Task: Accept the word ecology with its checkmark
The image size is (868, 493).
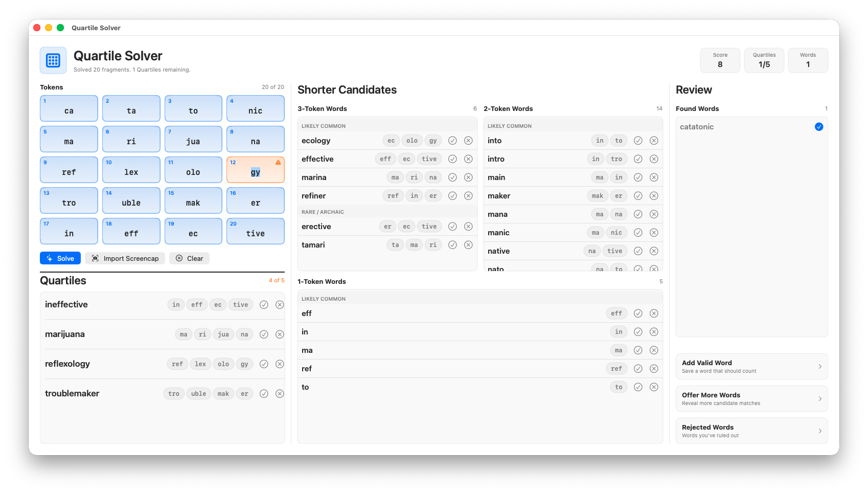Action: [x=452, y=141]
